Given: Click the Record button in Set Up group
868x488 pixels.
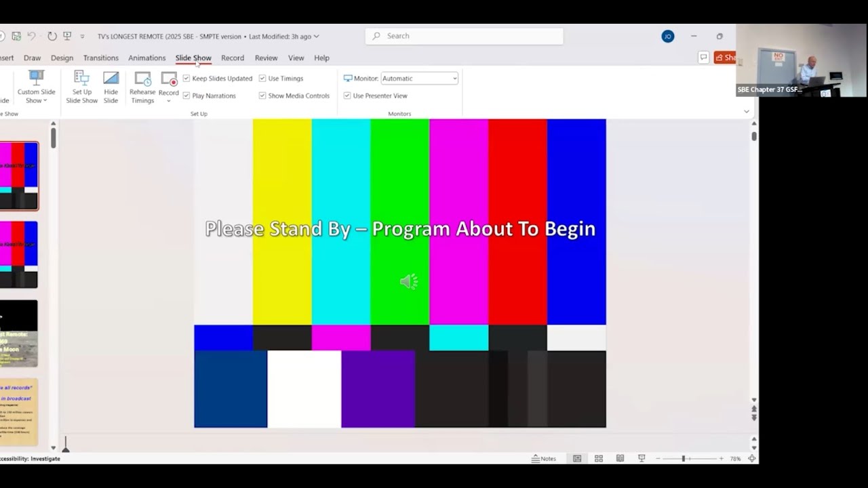Looking at the screenshot, I should click(x=169, y=83).
